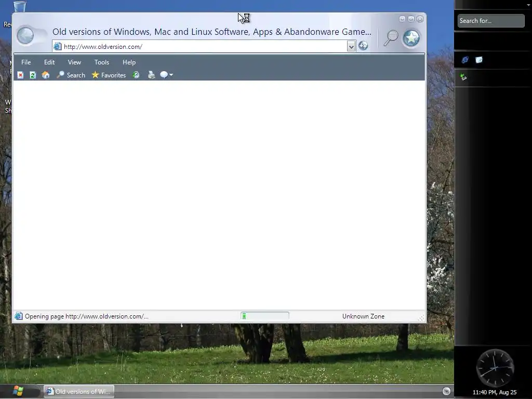Expand the address bar URL dropdown

pyautogui.click(x=351, y=46)
